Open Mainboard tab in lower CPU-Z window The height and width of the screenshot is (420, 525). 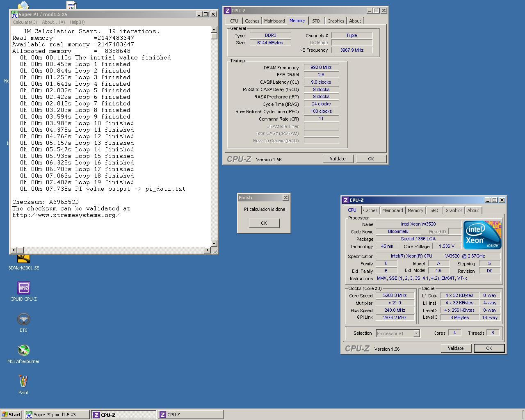click(393, 210)
